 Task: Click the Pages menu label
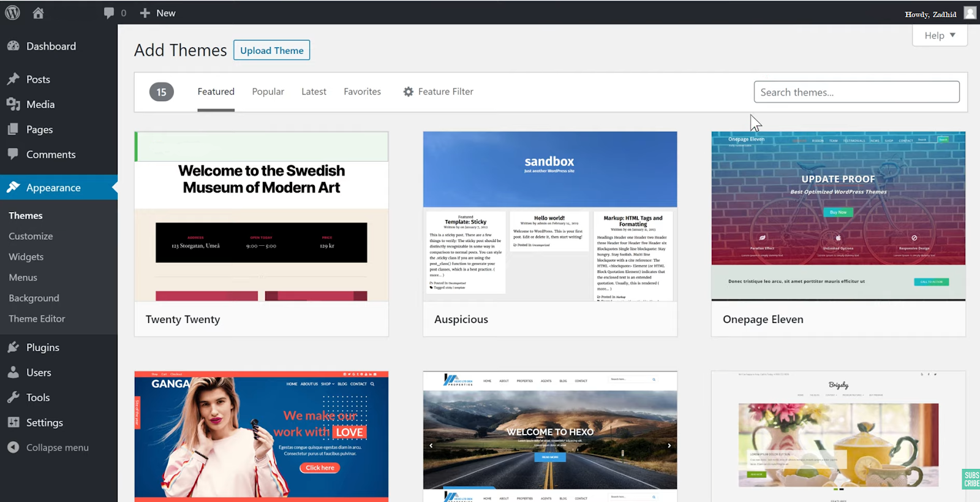39,130
